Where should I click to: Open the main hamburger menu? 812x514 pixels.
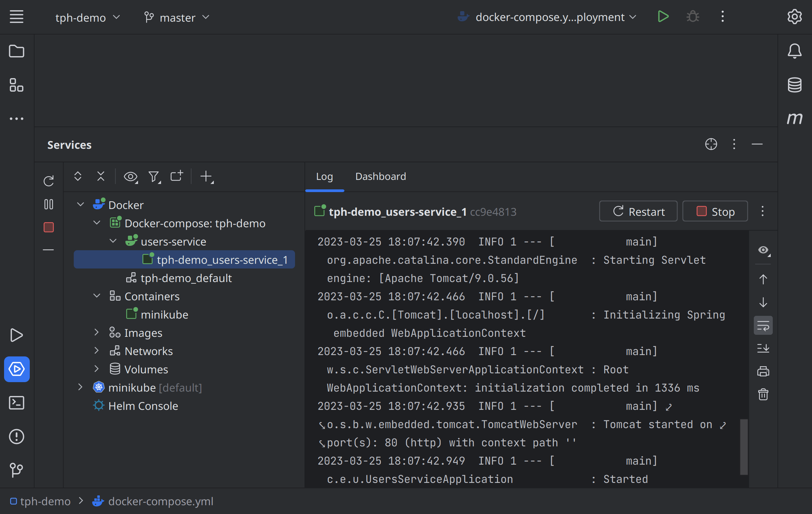click(16, 17)
